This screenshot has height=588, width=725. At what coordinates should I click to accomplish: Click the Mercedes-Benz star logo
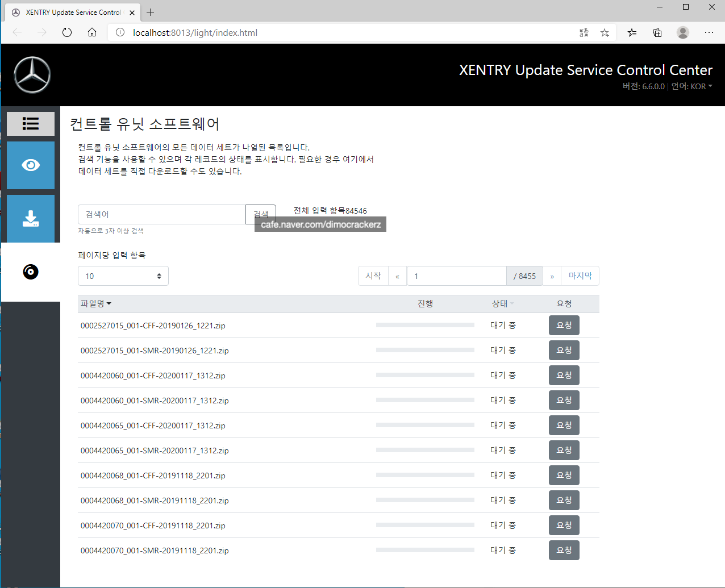[x=32, y=75]
